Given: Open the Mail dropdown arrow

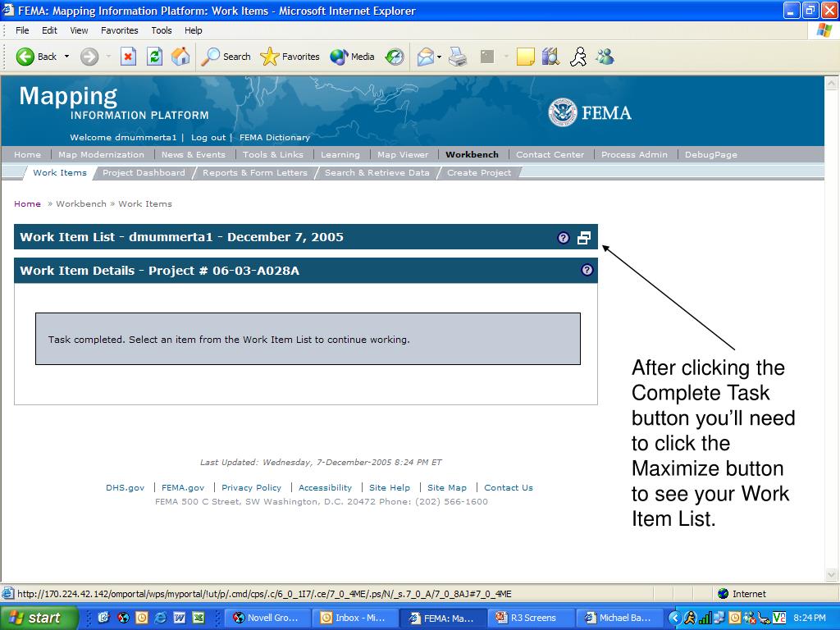Looking at the screenshot, I should [440, 57].
